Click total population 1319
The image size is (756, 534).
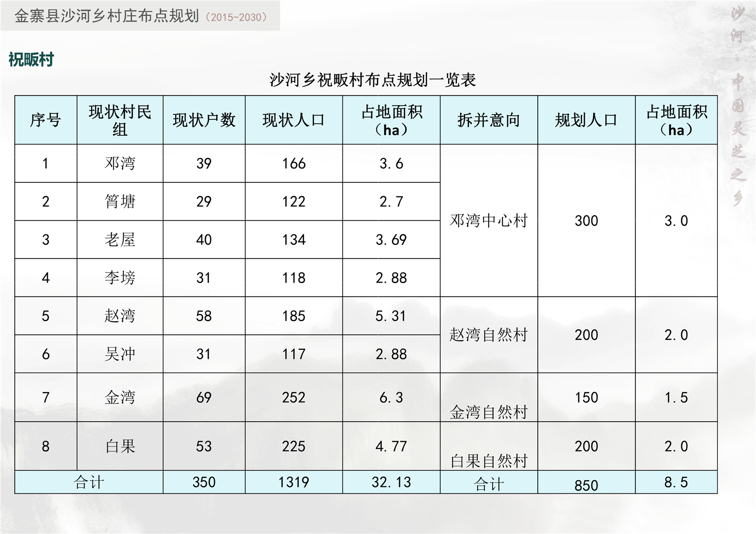tap(293, 482)
